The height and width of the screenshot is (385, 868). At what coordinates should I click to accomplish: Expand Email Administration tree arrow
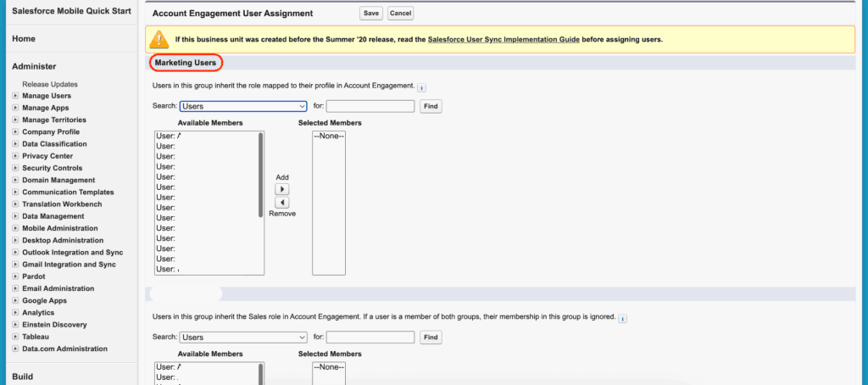point(15,288)
